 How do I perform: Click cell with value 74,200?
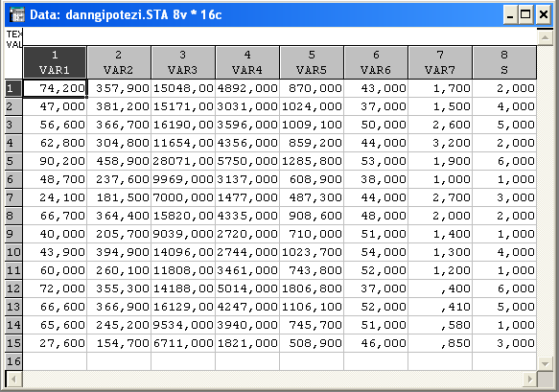(55, 88)
